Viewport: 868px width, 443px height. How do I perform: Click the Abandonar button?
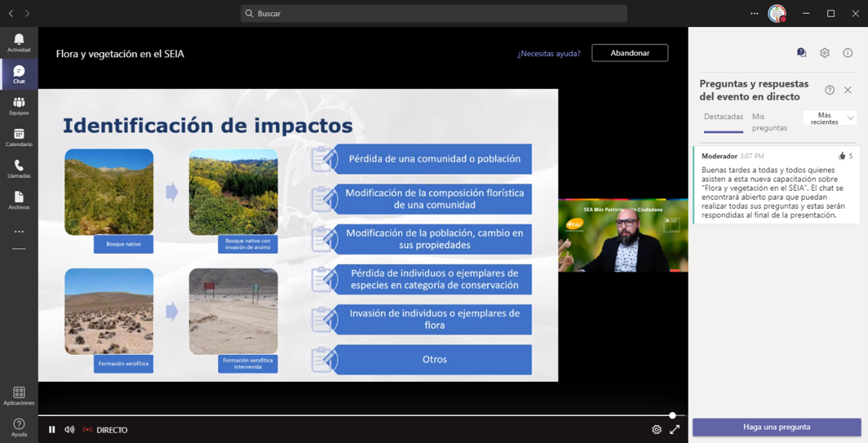click(x=629, y=53)
